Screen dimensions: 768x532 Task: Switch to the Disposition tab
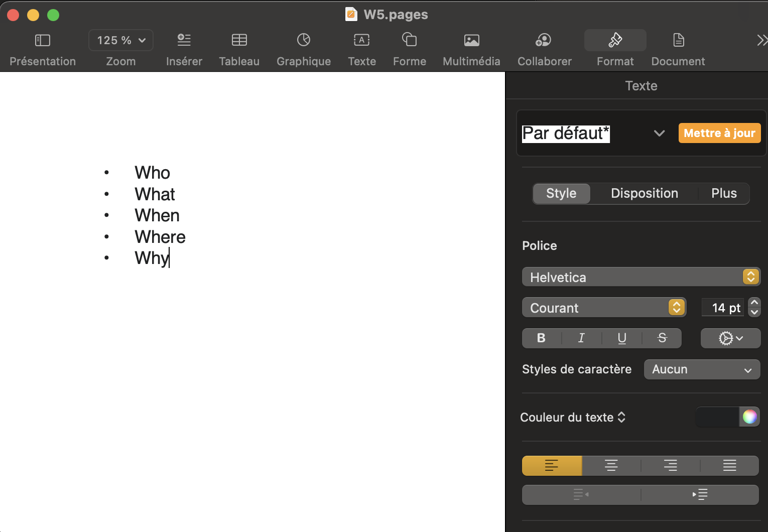(x=644, y=193)
